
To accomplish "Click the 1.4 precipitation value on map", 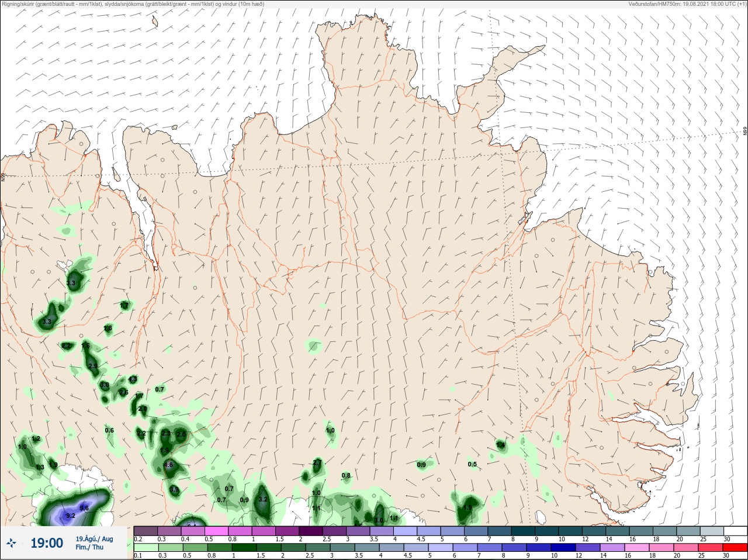I will click(500, 445).
